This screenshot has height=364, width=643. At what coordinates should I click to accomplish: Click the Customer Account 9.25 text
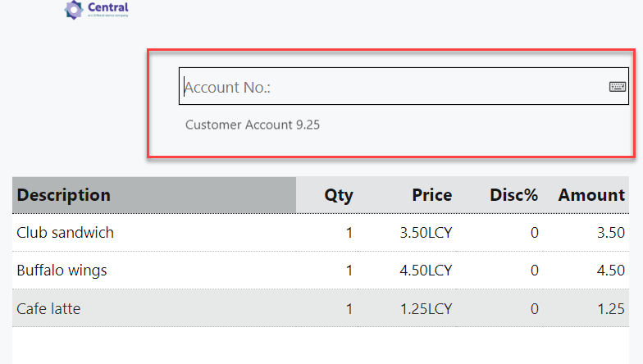(252, 125)
